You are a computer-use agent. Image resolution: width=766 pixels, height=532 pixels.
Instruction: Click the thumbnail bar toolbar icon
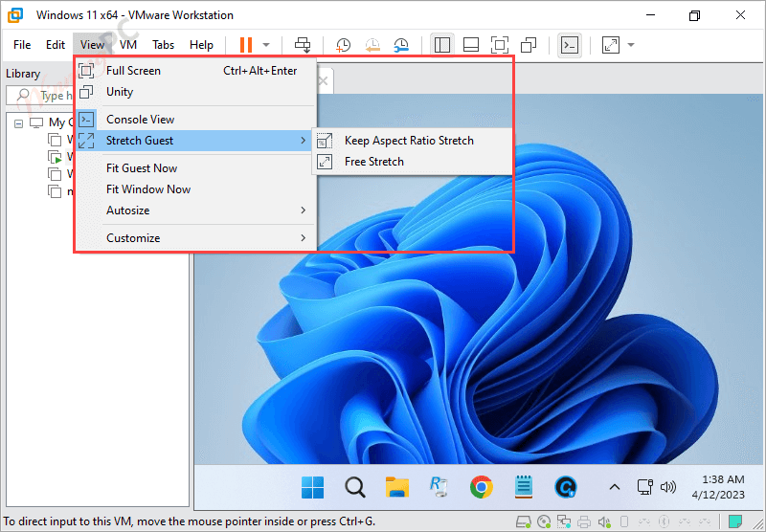click(x=471, y=45)
